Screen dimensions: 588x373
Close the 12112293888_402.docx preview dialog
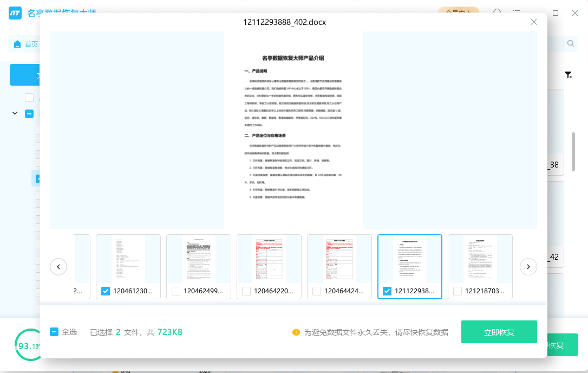534,22
